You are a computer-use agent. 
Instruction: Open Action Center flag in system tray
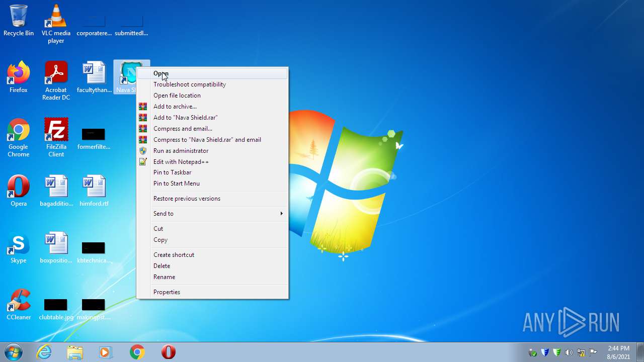[x=593, y=352]
